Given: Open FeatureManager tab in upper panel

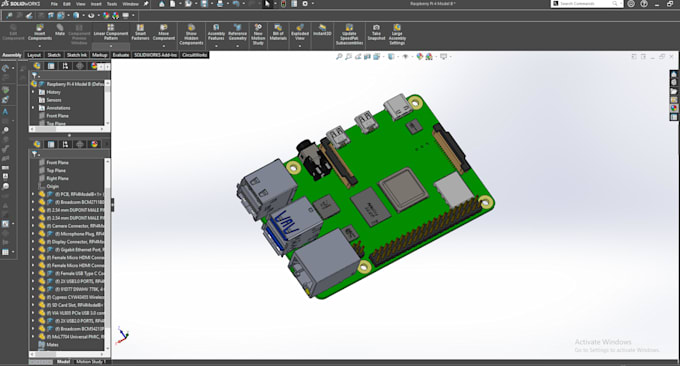Looking at the screenshot, I should (x=37, y=66).
